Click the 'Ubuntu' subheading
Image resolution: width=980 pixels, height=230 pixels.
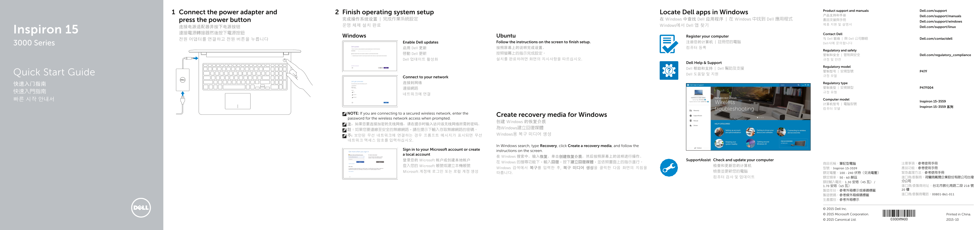[506, 36]
